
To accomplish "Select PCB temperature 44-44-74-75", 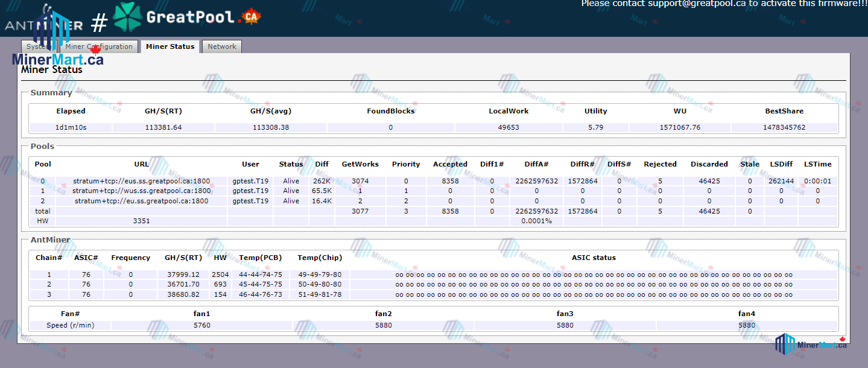I will [261, 275].
